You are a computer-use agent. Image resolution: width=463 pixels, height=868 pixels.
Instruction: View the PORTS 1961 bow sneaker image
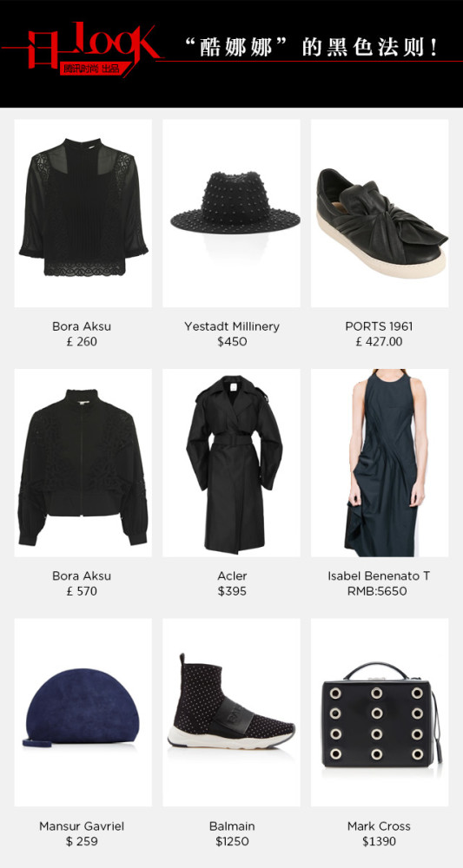pos(380,214)
